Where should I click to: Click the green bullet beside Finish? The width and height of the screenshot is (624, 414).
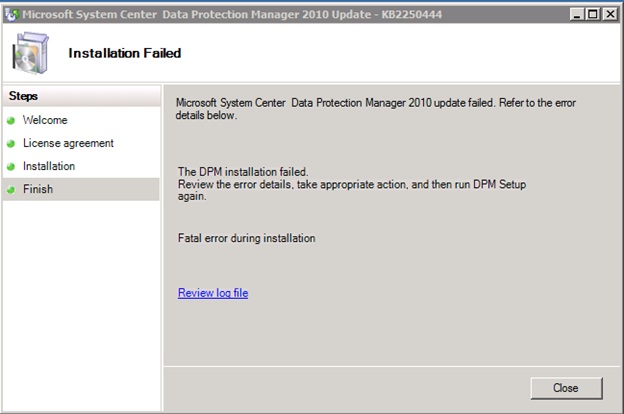[11, 189]
